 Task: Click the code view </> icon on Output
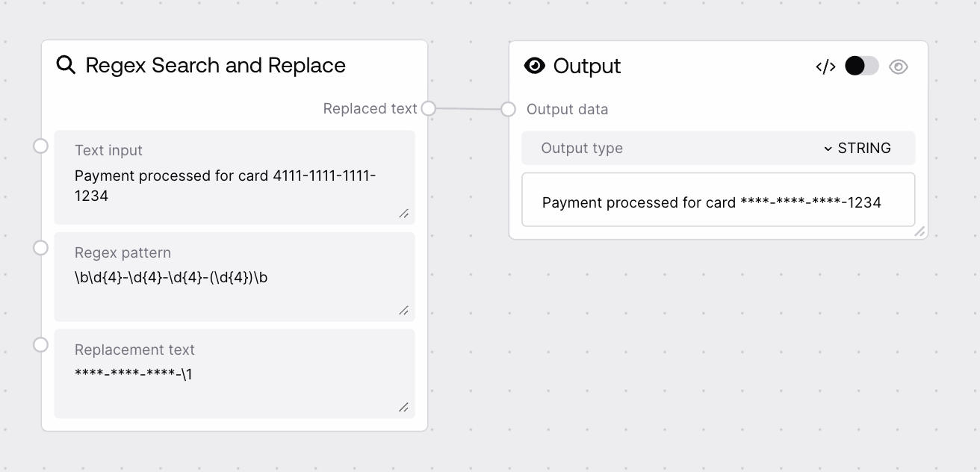coord(825,66)
